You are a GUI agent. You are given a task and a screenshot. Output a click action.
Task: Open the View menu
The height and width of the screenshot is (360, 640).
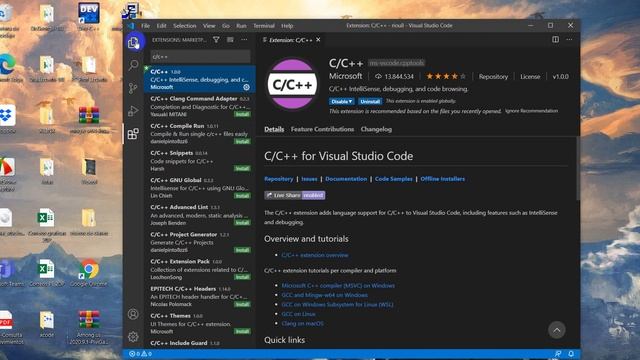(209, 26)
